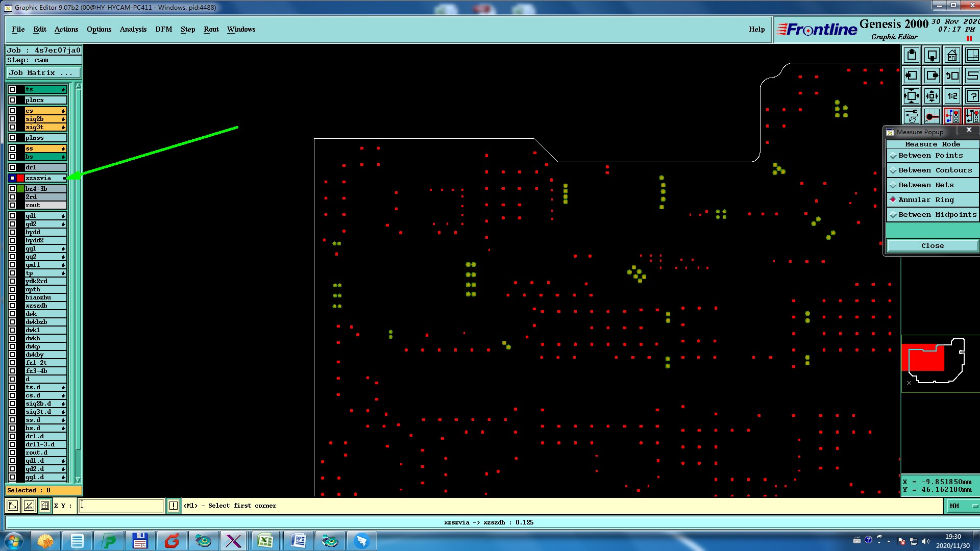This screenshot has width=980, height=551.
Task: Toggle the npth layer checkbox
Action: (x=12, y=289)
